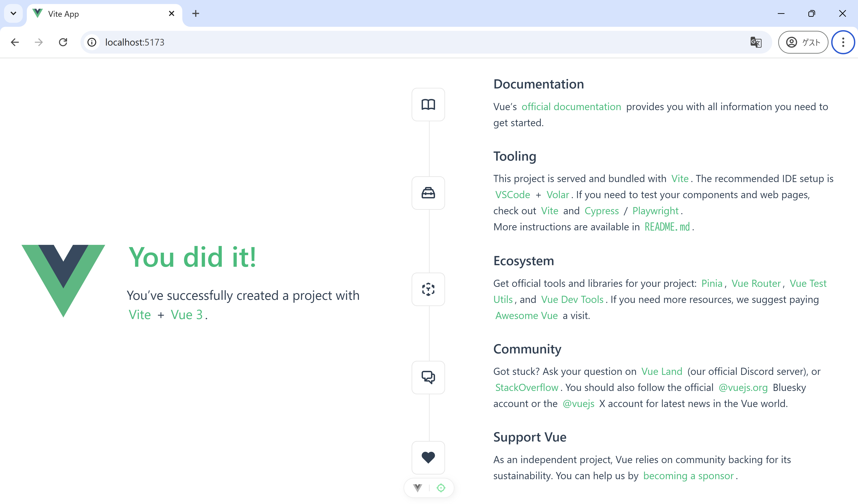Open the Vue Dev Tools link

tap(572, 299)
